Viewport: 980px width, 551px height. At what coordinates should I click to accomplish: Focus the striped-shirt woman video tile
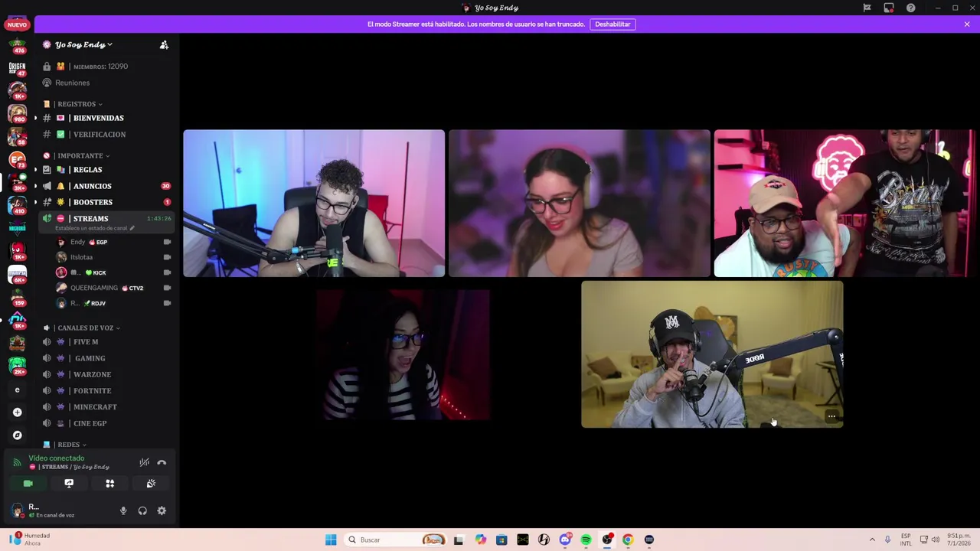[403, 354]
